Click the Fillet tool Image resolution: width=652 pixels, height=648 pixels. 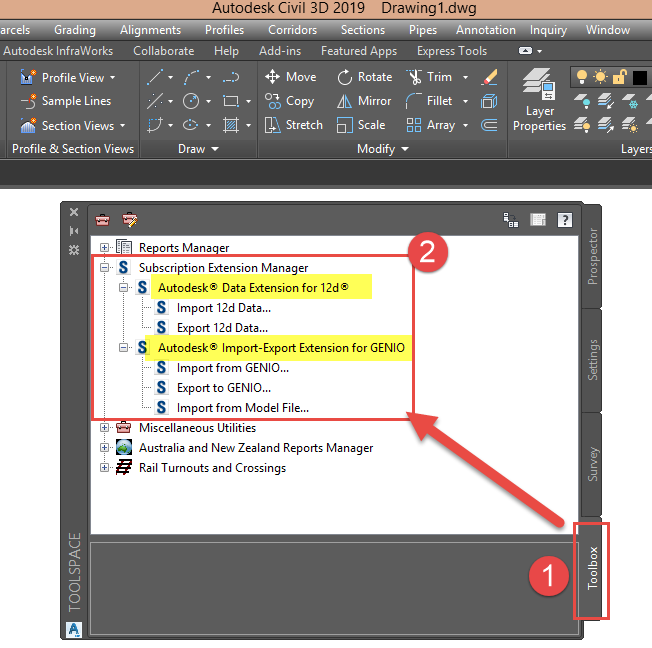click(429, 101)
